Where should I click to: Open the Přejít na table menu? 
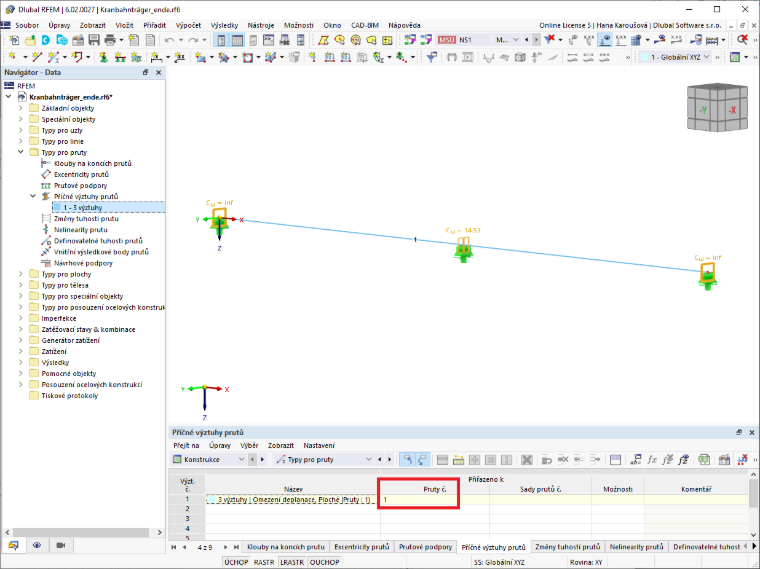(186, 445)
